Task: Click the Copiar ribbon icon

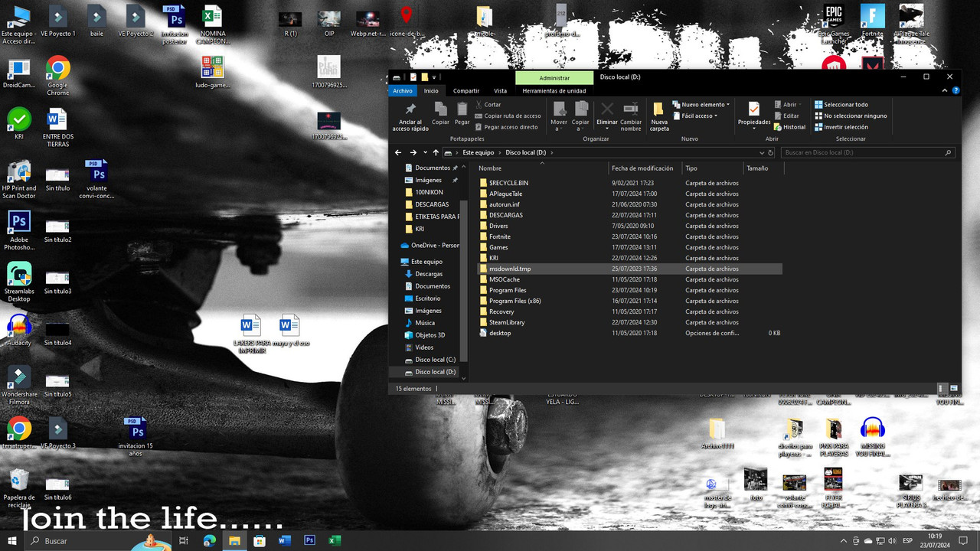Action: click(x=440, y=113)
